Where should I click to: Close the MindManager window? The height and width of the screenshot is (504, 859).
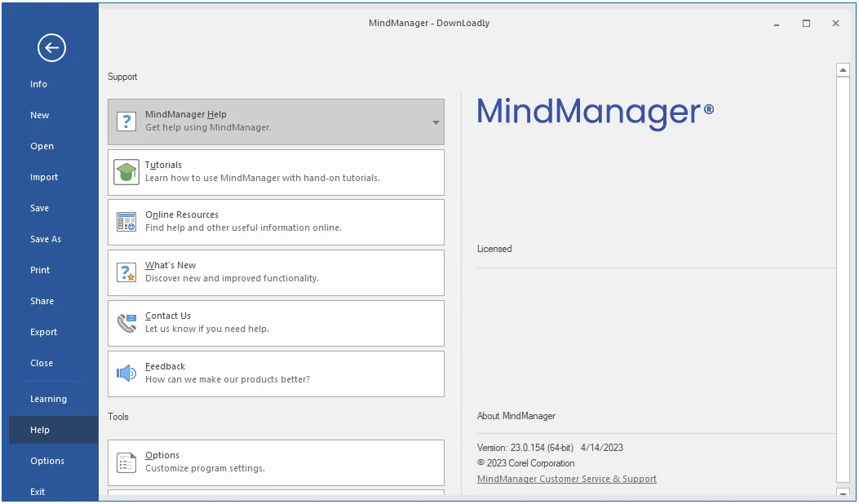point(835,23)
